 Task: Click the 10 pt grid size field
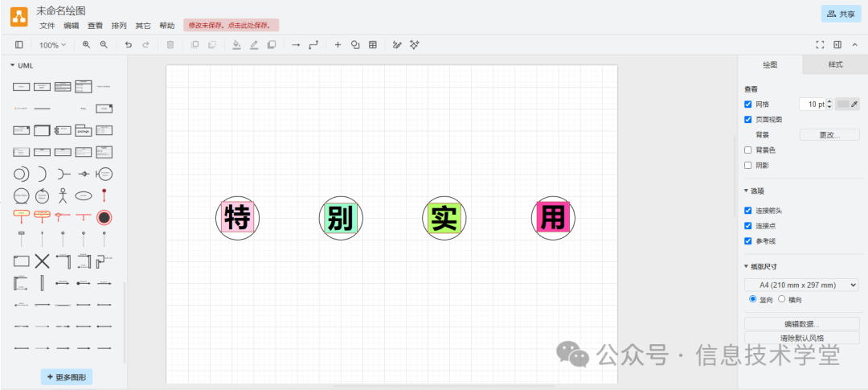click(813, 105)
